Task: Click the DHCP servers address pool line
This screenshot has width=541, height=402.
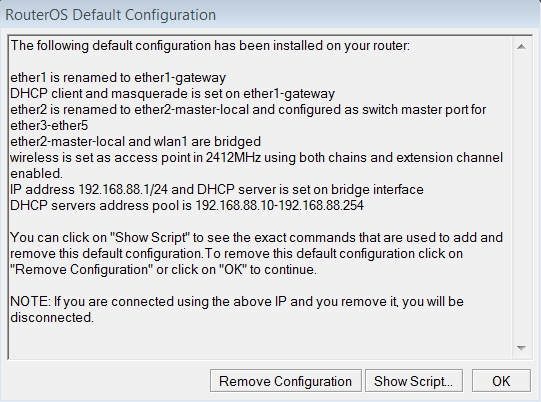Action: point(187,205)
